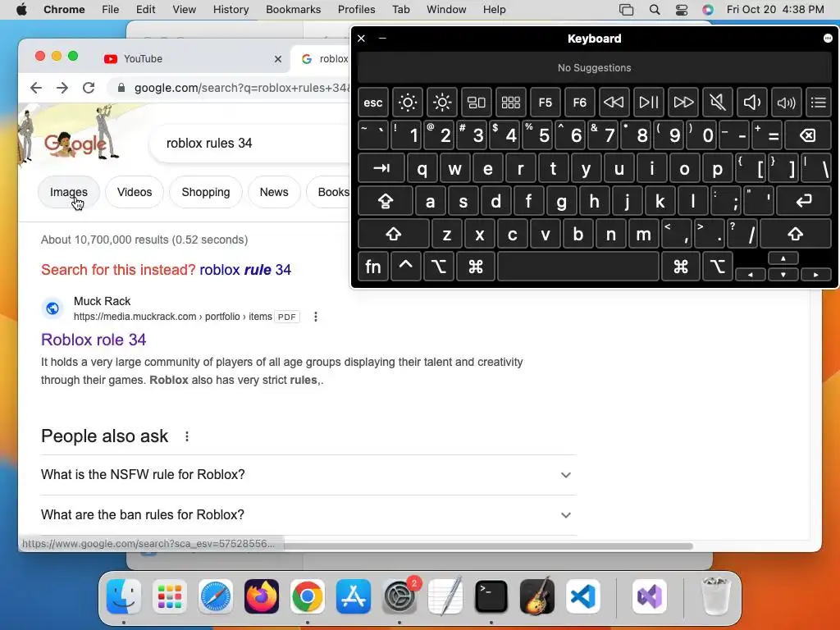This screenshot has height=630, width=840.
Task: Open the Videos filter chip
Action: pyautogui.click(x=135, y=192)
